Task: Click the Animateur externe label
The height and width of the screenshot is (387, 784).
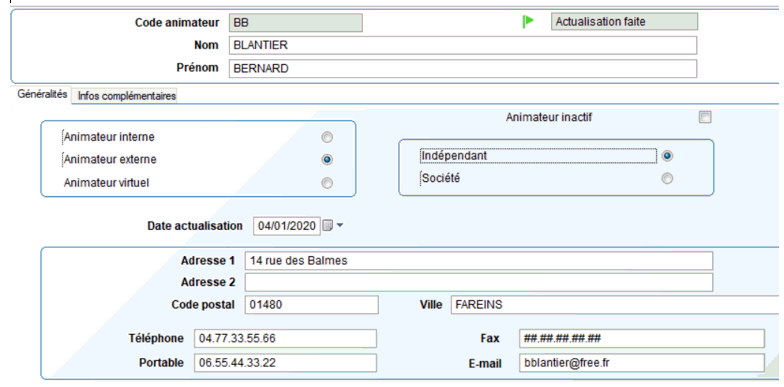Action: click(x=110, y=160)
